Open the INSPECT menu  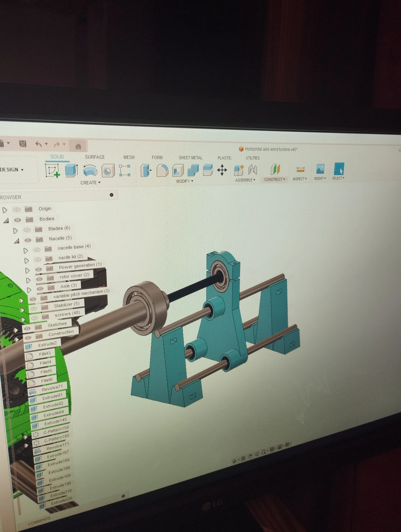tap(299, 179)
